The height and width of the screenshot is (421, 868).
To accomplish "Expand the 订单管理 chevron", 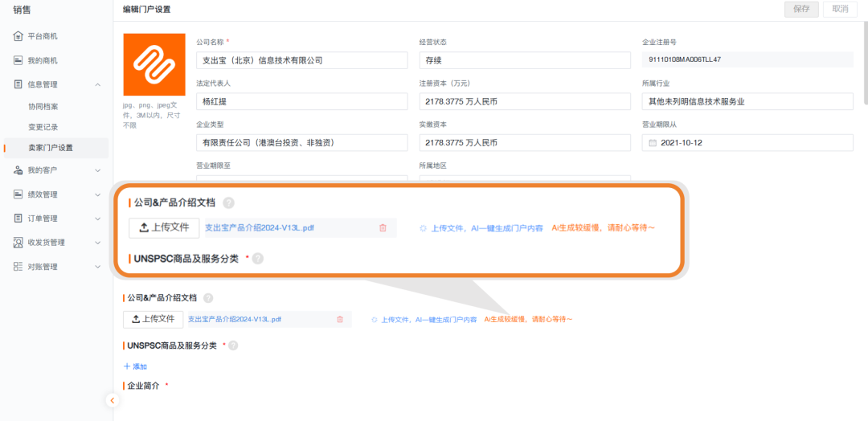I will (98, 219).
